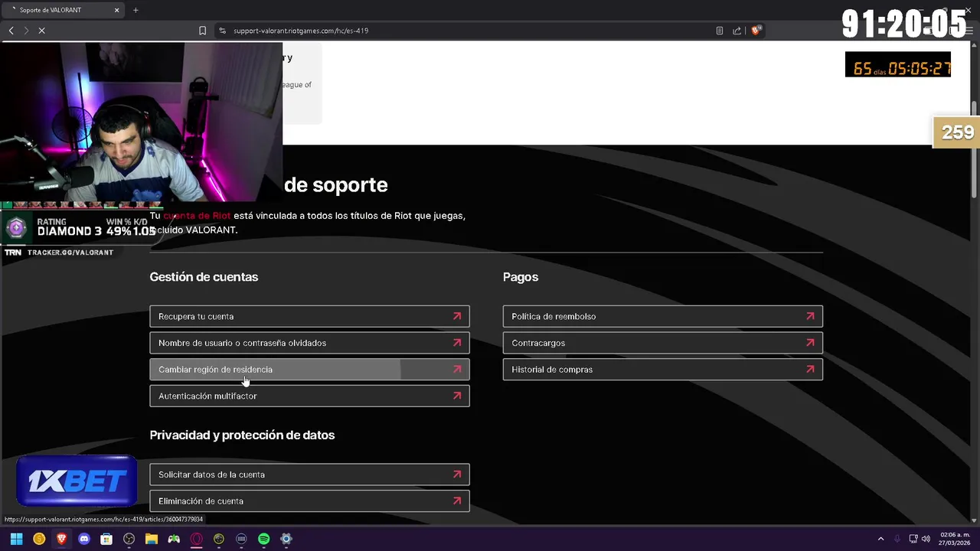Open Discord from the taskbar

coord(84,539)
